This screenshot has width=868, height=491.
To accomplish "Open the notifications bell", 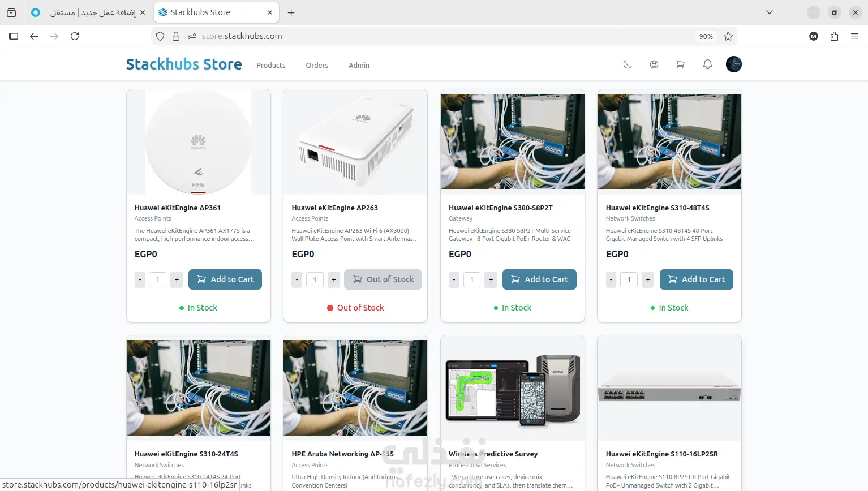I will point(707,64).
